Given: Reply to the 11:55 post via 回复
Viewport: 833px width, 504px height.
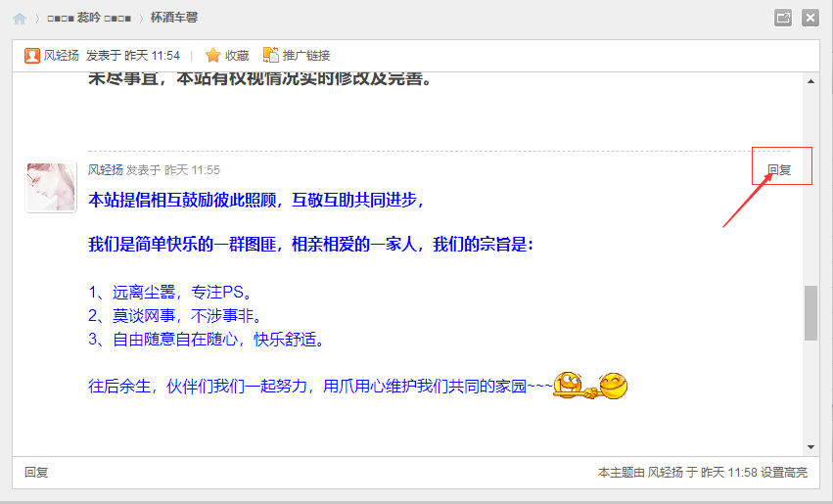Looking at the screenshot, I should click(779, 170).
